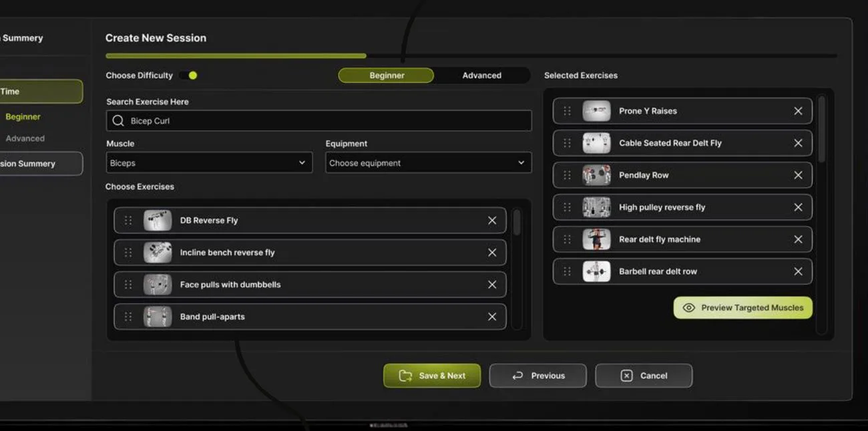
Task: Select Advanced in the left sidebar
Action: (25, 139)
